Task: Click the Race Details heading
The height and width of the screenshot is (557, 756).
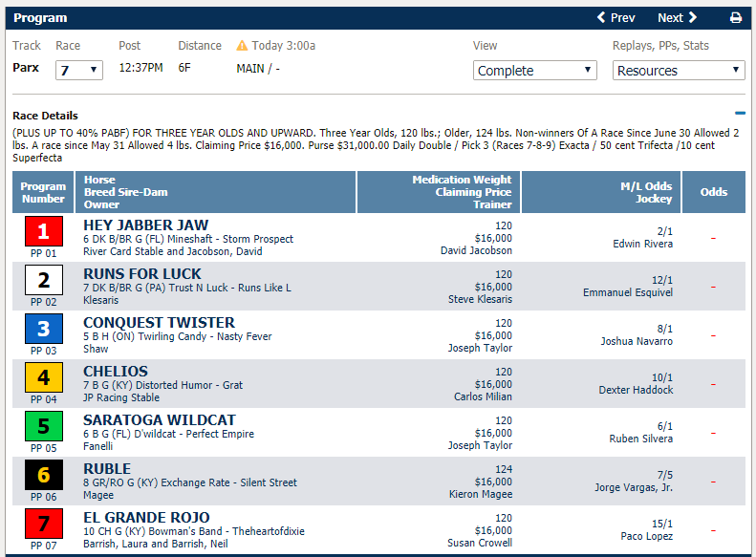Action: click(x=45, y=116)
